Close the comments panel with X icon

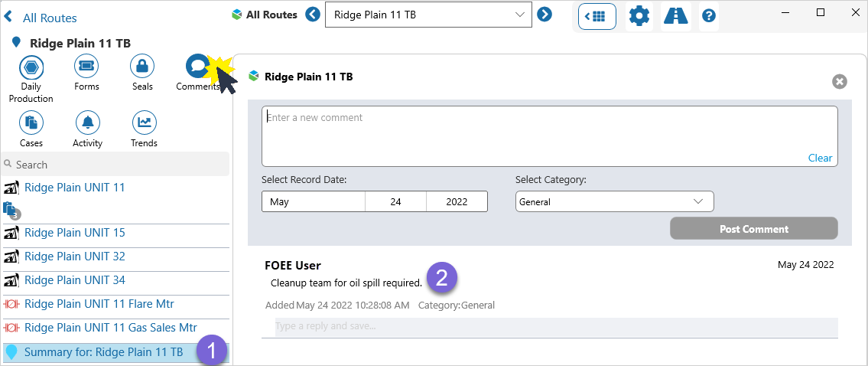click(839, 81)
